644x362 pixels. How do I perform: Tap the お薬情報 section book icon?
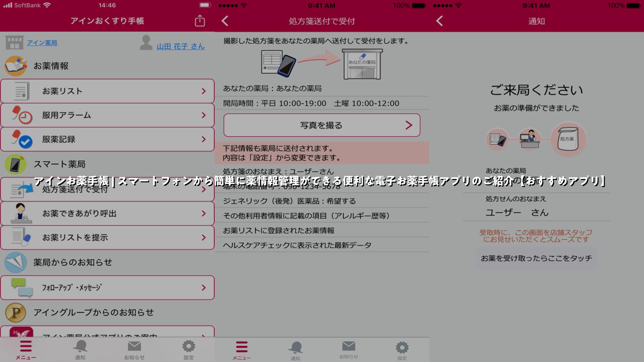click(x=16, y=66)
